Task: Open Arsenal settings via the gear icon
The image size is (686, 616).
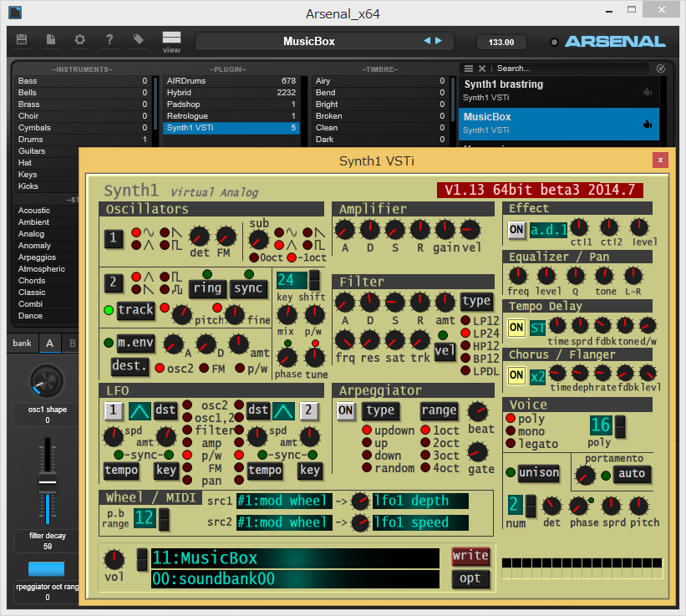Action: pyautogui.click(x=79, y=39)
